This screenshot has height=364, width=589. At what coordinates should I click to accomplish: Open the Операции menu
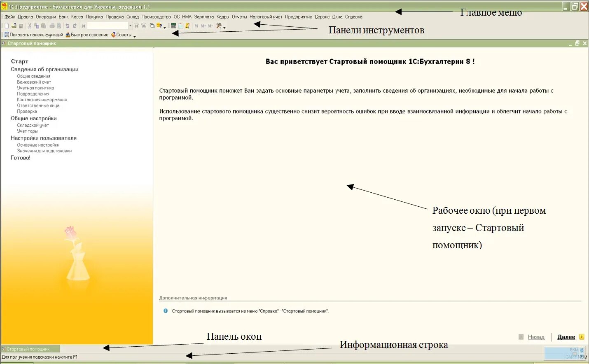pyautogui.click(x=46, y=17)
